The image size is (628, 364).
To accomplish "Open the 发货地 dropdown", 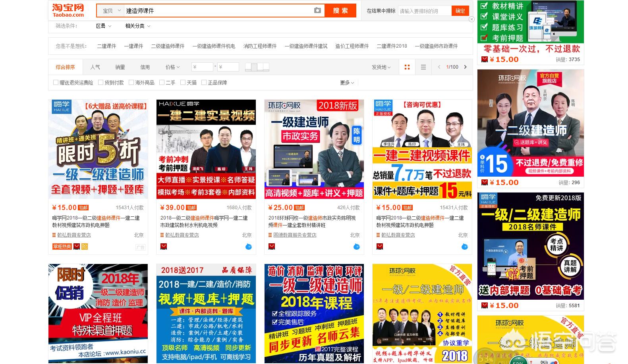I will (x=381, y=67).
